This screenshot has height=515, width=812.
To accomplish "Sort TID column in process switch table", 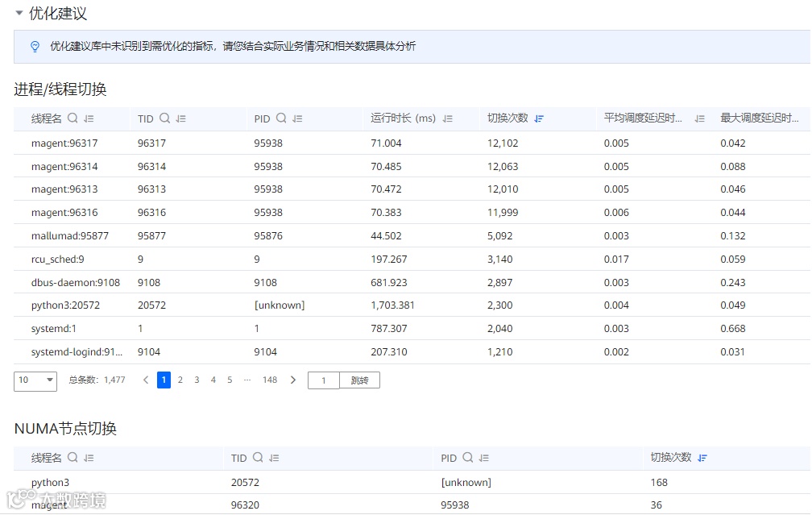I will pyautogui.click(x=180, y=118).
